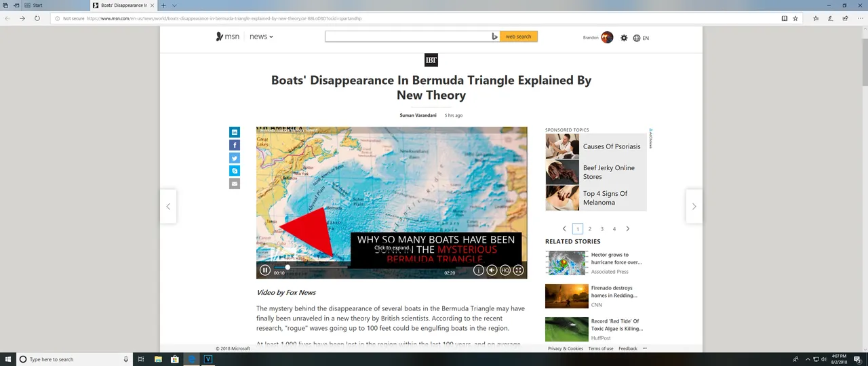Set these tabs aside

[16, 5]
